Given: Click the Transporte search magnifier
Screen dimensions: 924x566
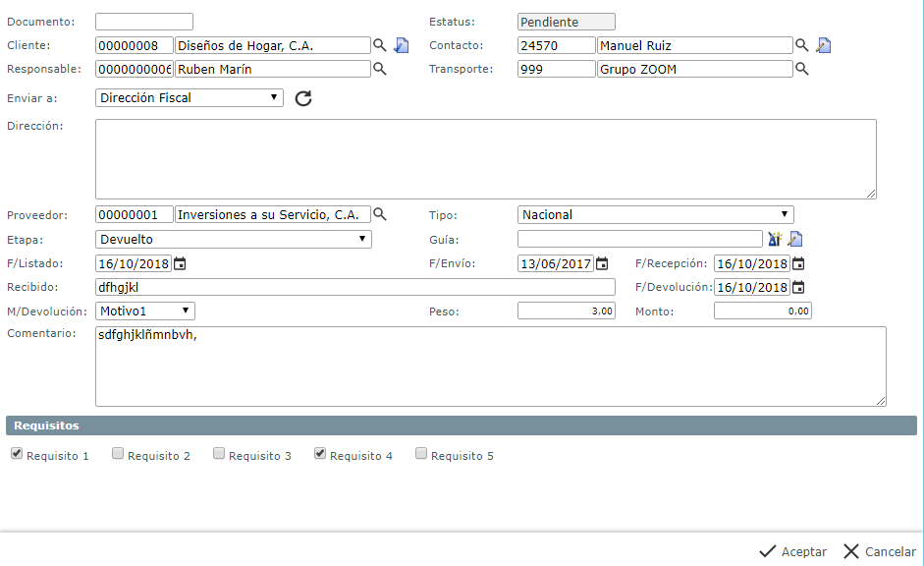Looking at the screenshot, I should (x=802, y=69).
